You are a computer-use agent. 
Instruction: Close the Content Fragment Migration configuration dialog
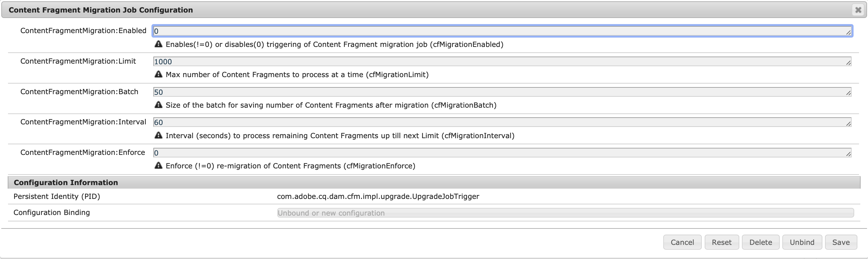tap(858, 10)
